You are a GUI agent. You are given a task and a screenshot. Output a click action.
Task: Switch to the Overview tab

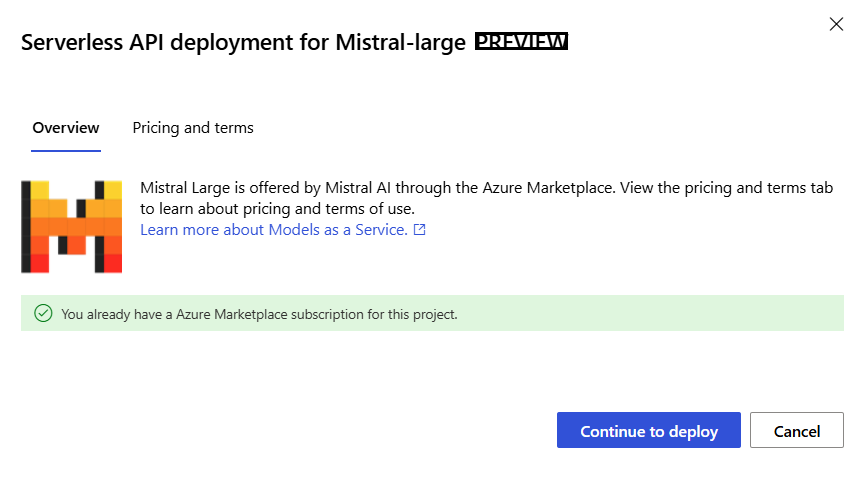click(66, 128)
